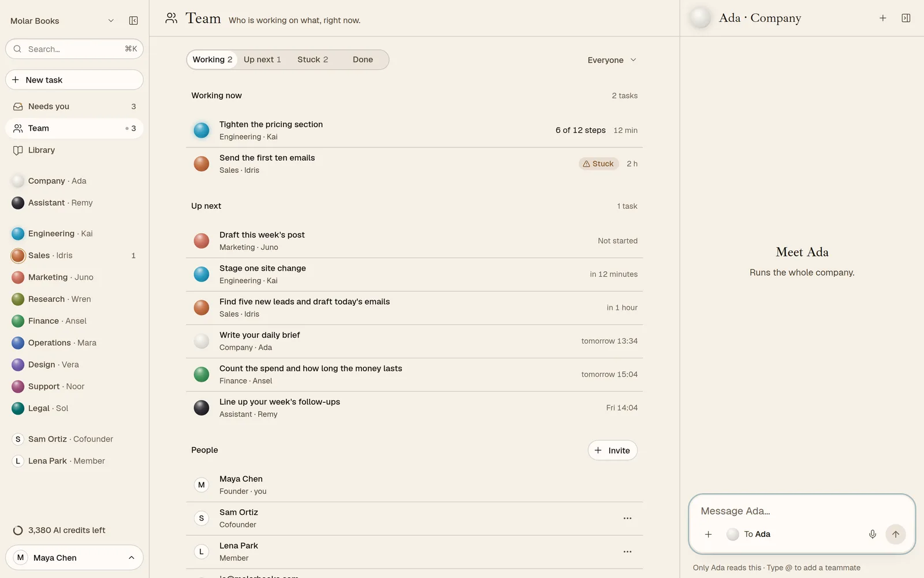Click plus icon in Ada chat header
Viewport: 924px width, 578px height.
coord(882,18)
